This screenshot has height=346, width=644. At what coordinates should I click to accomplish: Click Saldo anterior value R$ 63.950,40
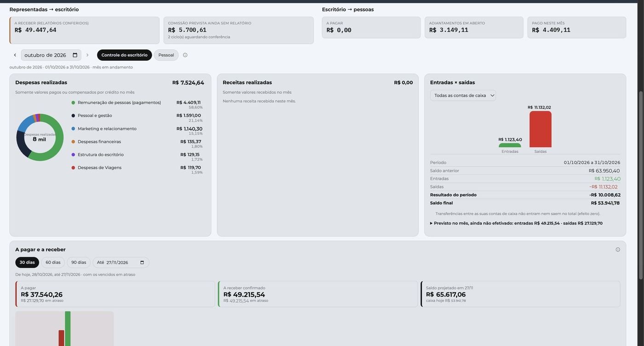[604, 171]
